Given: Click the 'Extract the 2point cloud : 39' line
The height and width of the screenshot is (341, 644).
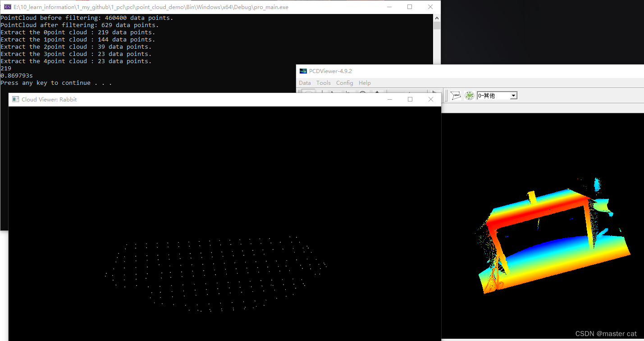Looking at the screenshot, I should click(x=76, y=47).
